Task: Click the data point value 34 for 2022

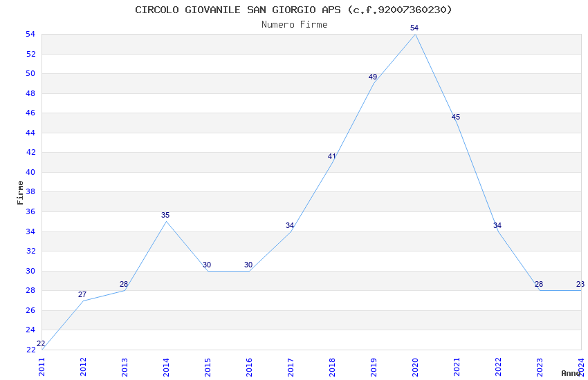Action: [x=497, y=225]
